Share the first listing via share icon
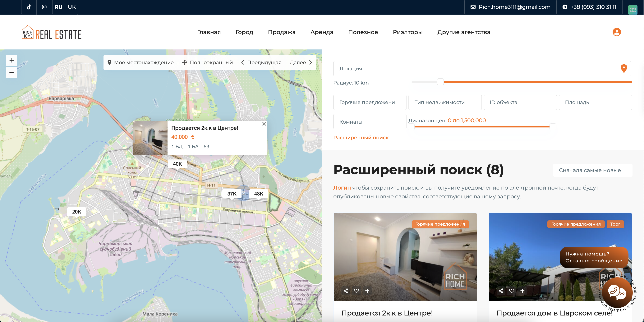 coord(346,291)
